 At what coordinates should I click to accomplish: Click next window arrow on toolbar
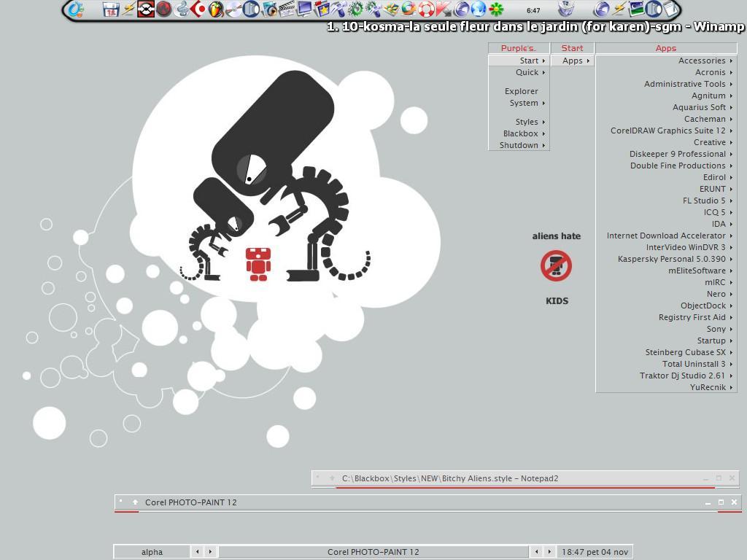(x=549, y=551)
